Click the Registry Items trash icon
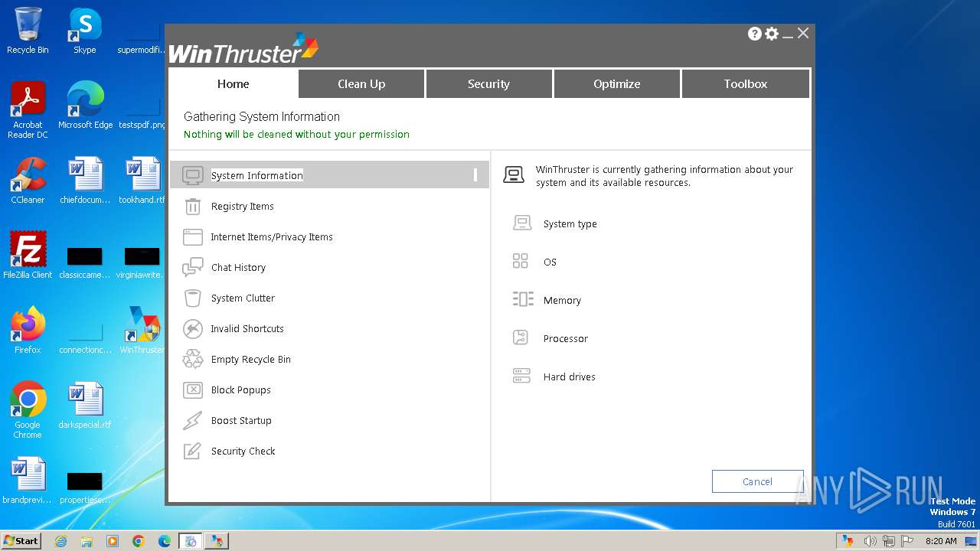This screenshot has width=980, height=551. point(193,206)
